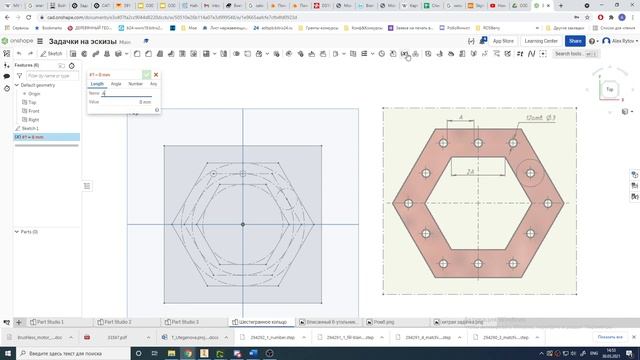Select the Rib tool
The height and width of the screenshot is (360, 640).
coord(171,54)
